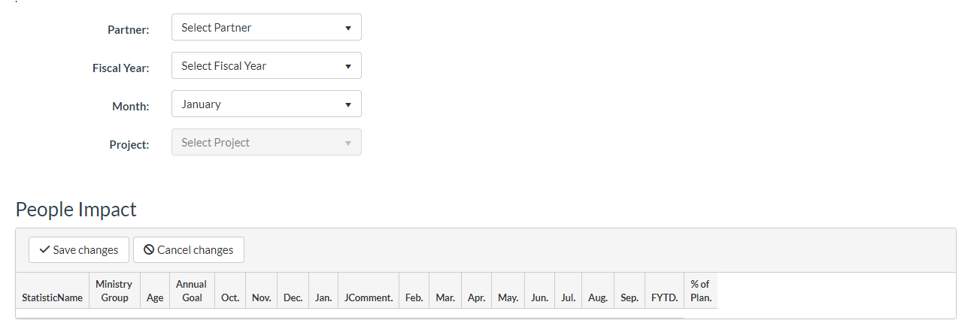Screen dimensions: 980x323
Task: Select the Jan. column header
Action: coord(323,297)
